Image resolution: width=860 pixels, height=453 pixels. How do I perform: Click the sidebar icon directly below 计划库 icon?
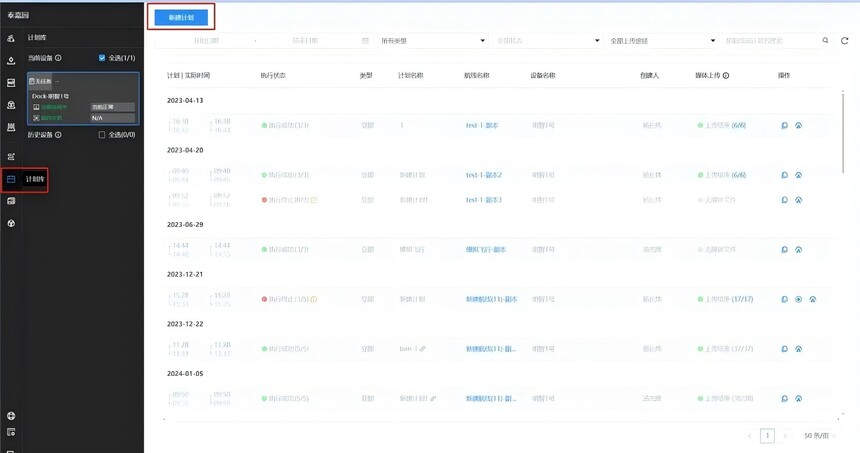click(x=11, y=201)
